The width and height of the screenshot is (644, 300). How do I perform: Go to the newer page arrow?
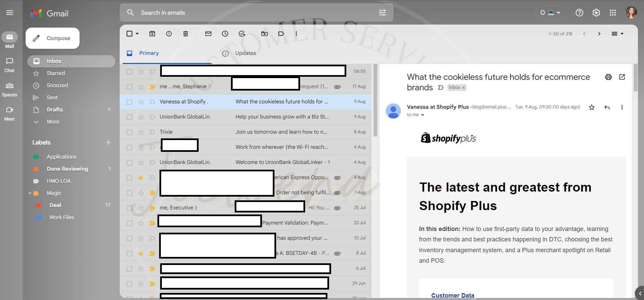point(584,34)
